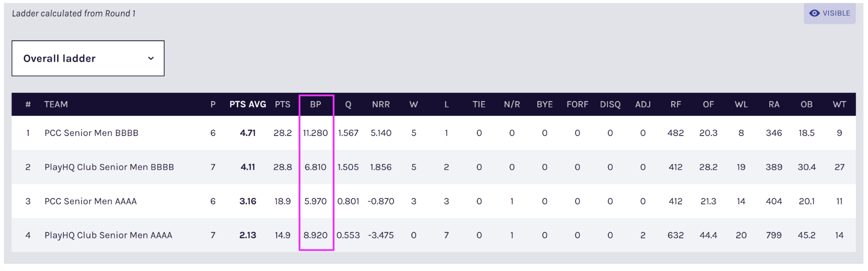Click the DISQ column header
868x271 pixels.
[610, 105]
